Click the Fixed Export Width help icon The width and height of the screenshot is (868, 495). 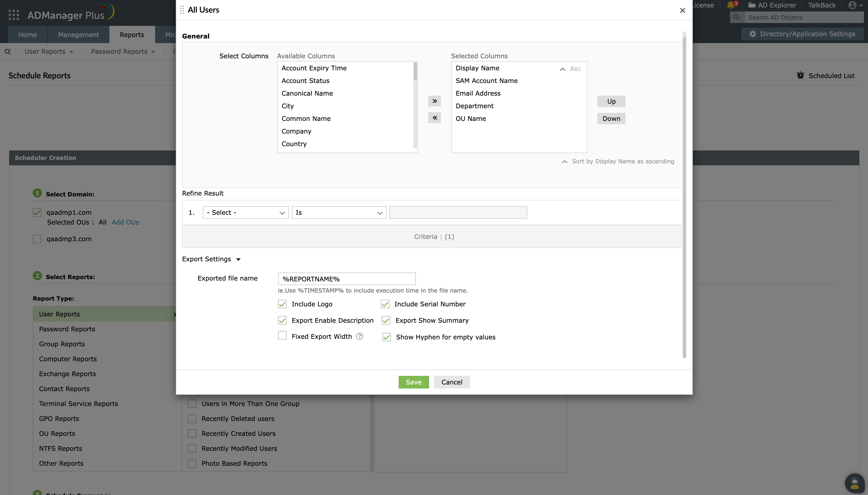pyautogui.click(x=359, y=336)
